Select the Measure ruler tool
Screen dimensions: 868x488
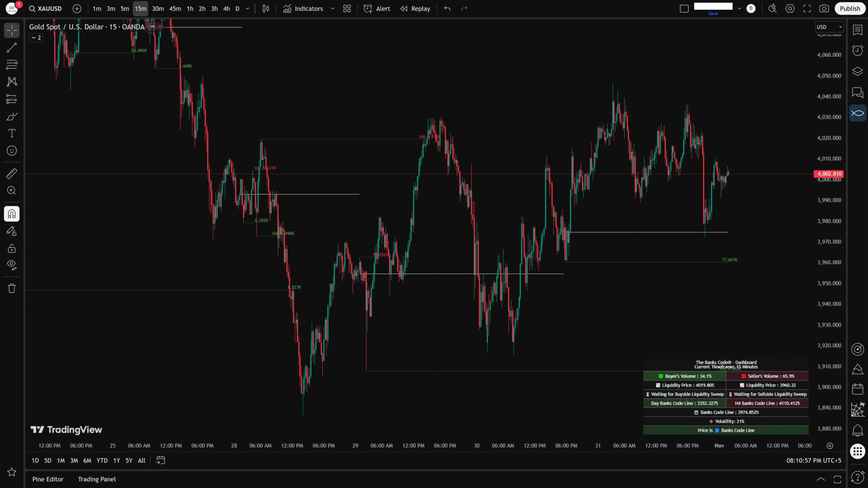click(12, 174)
